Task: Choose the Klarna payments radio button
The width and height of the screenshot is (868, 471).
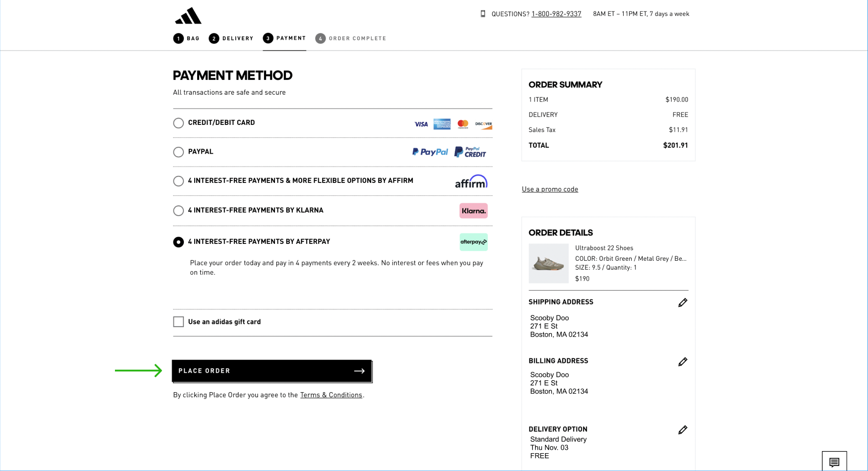Action: pos(178,211)
